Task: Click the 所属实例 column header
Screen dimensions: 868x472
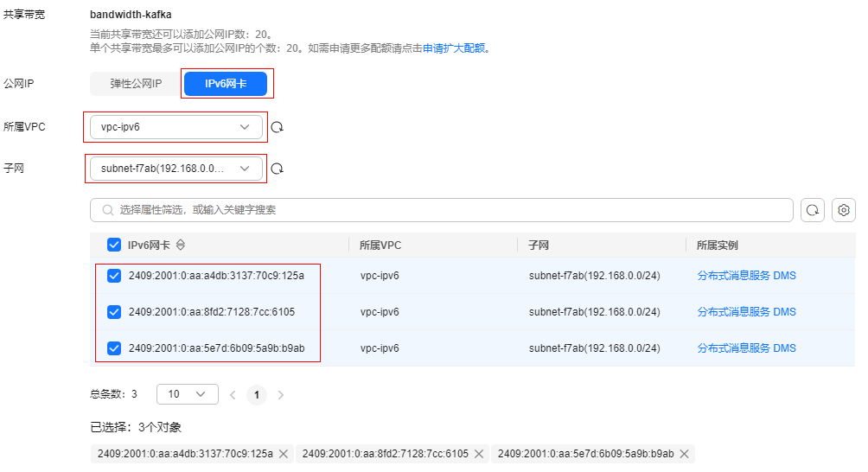Action: (x=718, y=246)
